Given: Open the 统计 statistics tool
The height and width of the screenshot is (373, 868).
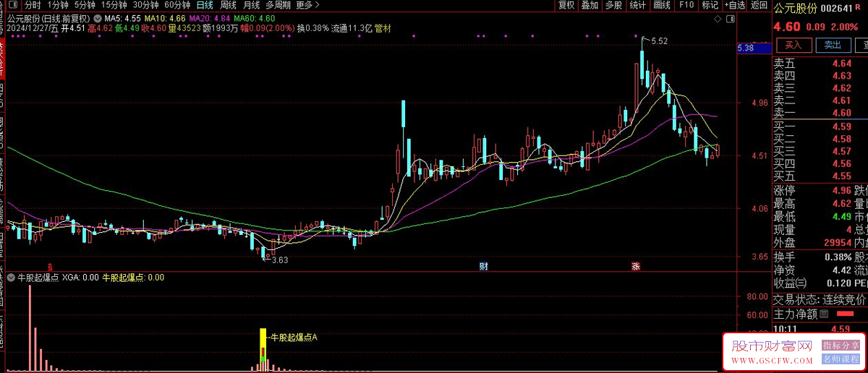Looking at the screenshot, I should pyautogui.click(x=637, y=5).
